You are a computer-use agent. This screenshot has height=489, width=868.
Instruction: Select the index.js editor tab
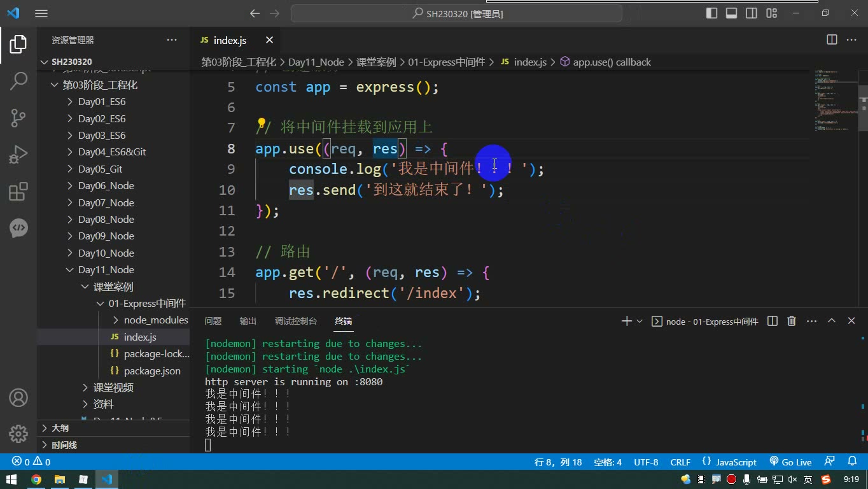(x=229, y=40)
